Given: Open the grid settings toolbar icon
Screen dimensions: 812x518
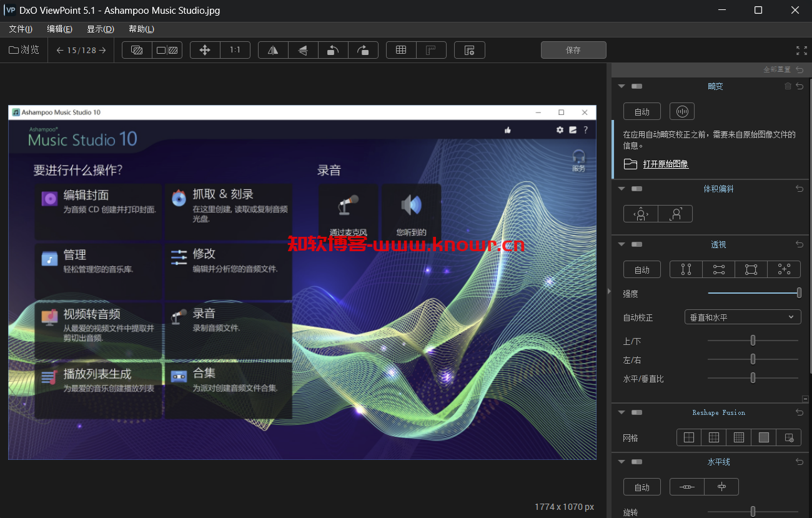Looking at the screenshot, I should 470,50.
